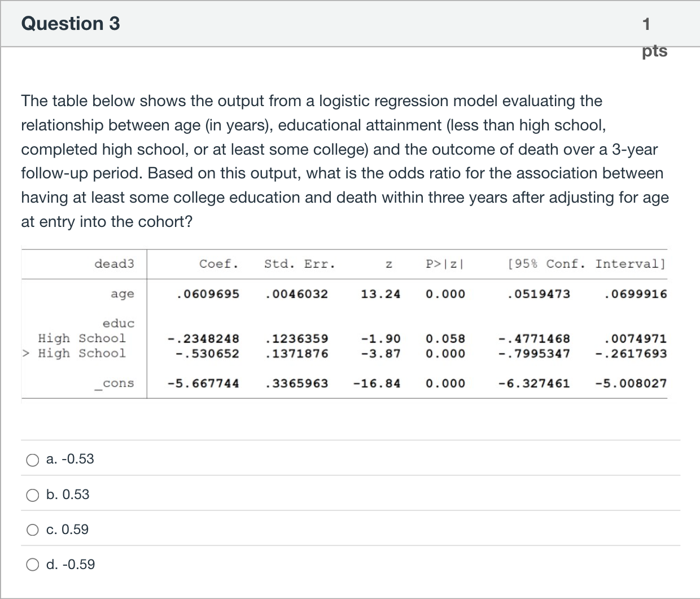Click the _cons coefficient -5.667744
The width and height of the screenshot is (700, 599).
point(203,383)
